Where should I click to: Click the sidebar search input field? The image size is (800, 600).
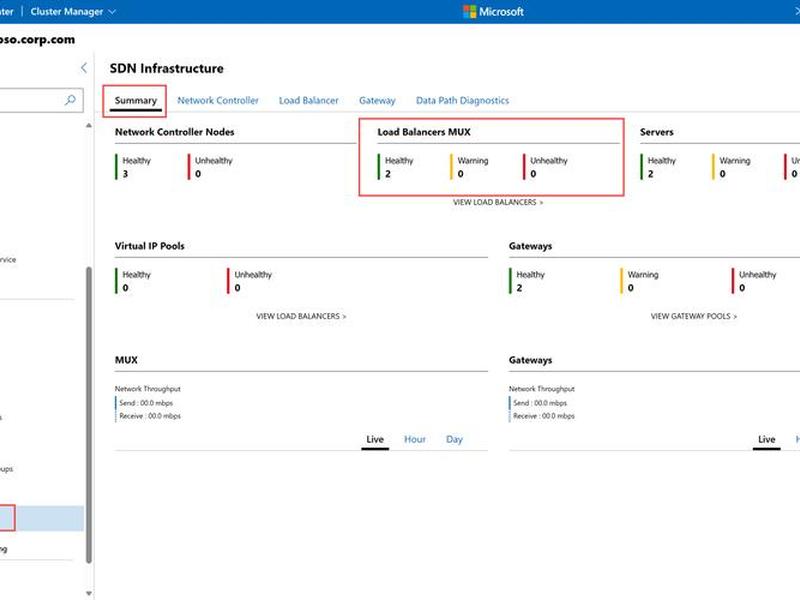pos(31,100)
